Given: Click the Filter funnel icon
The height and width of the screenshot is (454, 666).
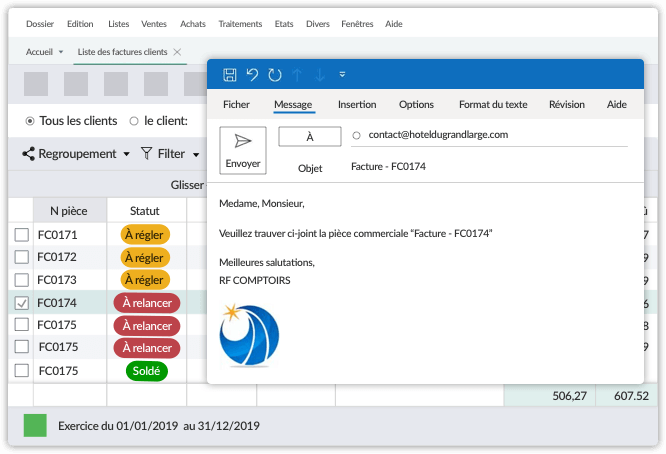Looking at the screenshot, I should pyautogui.click(x=146, y=154).
